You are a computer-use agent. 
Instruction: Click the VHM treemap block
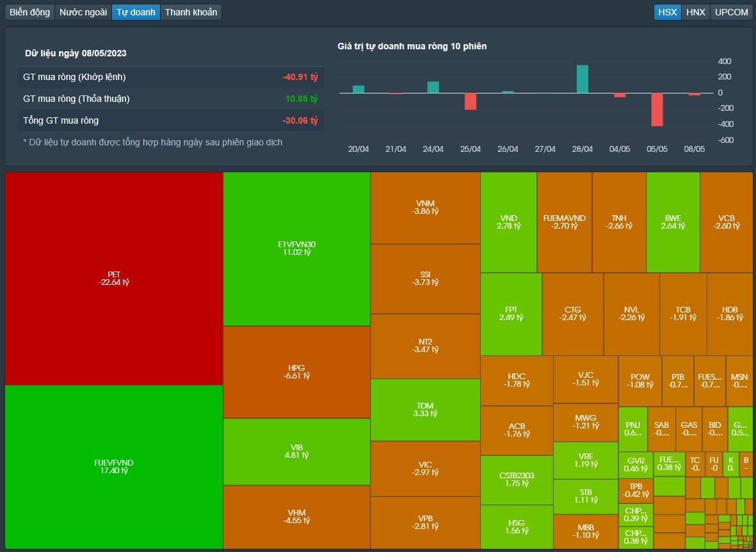pyautogui.click(x=296, y=517)
